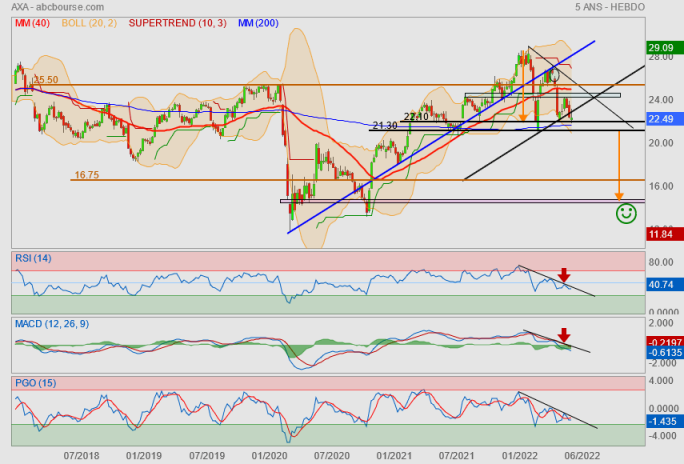Screen dimensions: 684x464
Task: Click the 07/2018 date axis label
Action: pos(82,456)
